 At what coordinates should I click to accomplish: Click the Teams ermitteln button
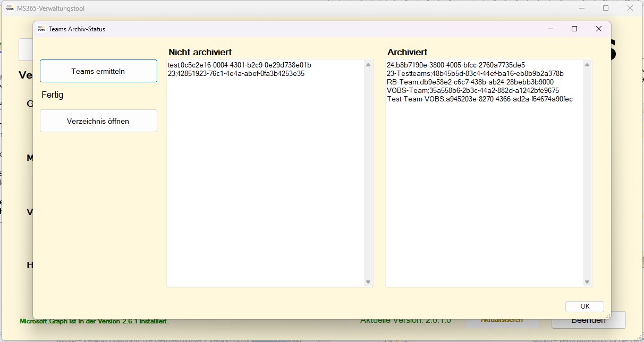pyautogui.click(x=98, y=71)
